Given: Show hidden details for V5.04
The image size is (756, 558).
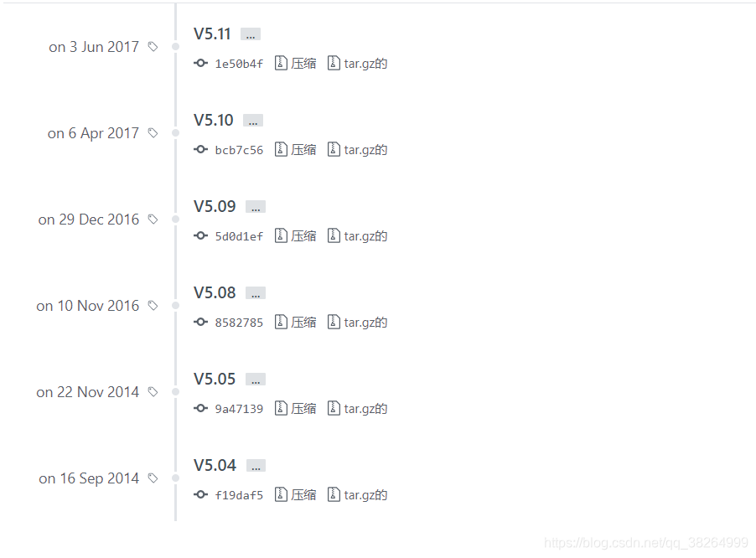Looking at the screenshot, I should coord(256,466).
